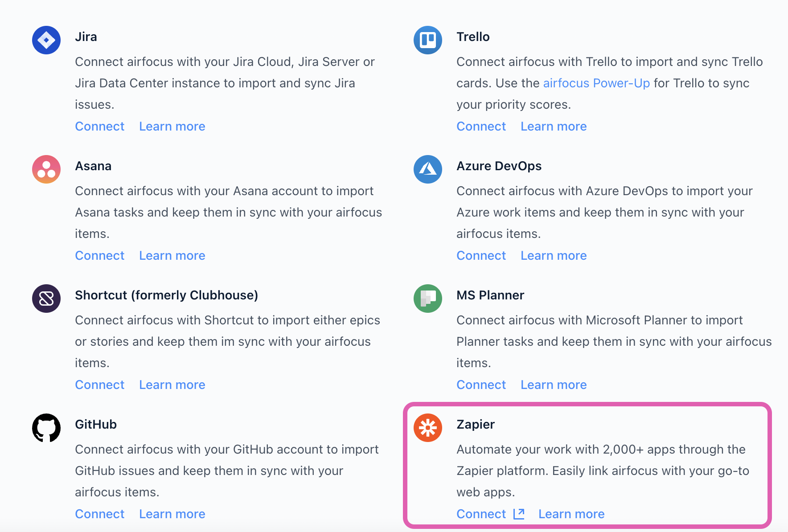This screenshot has width=788, height=532.
Task: Select the Asana heading text
Action: point(93,166)
